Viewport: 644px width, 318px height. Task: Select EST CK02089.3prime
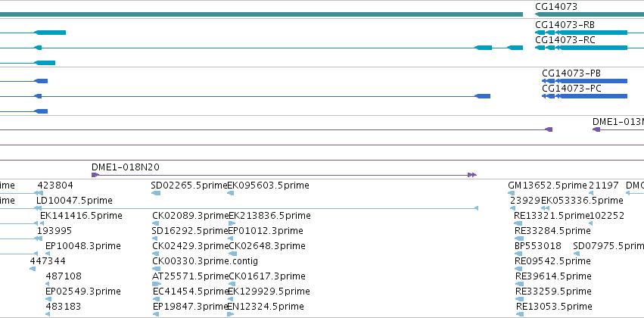pyautogui.click(x=190, y=216)
